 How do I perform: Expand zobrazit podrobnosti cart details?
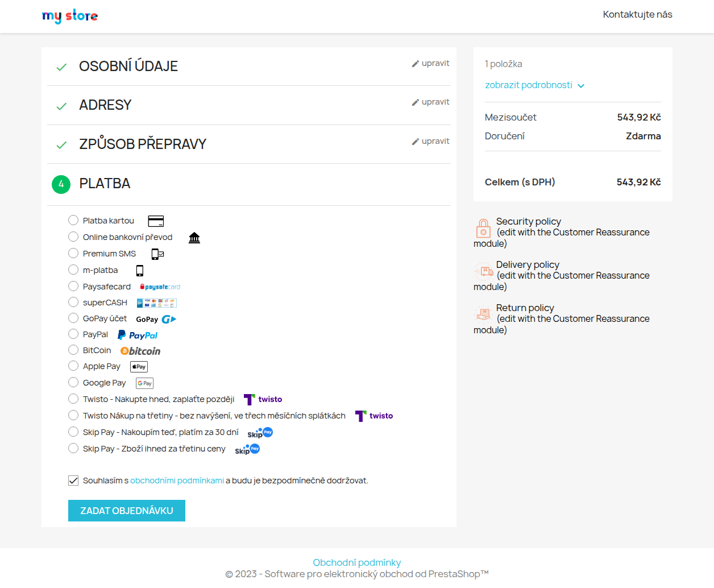click(534, 85)
